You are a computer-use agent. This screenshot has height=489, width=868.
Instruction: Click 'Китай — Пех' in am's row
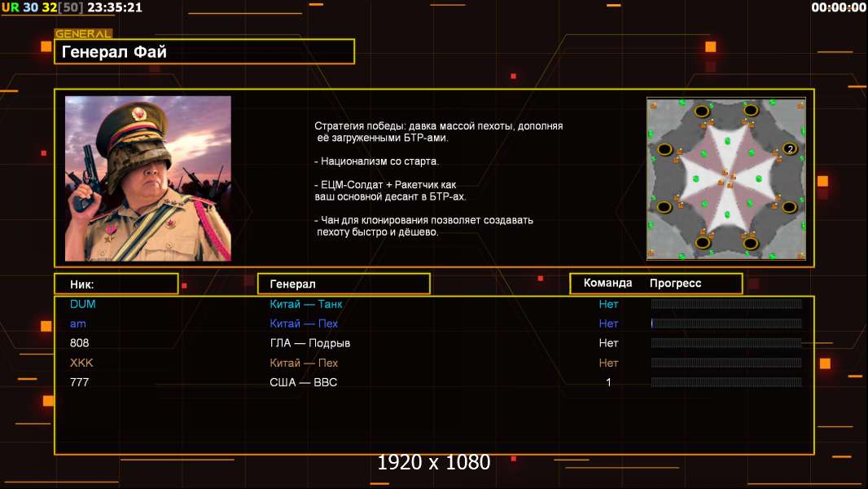point(304,324)
